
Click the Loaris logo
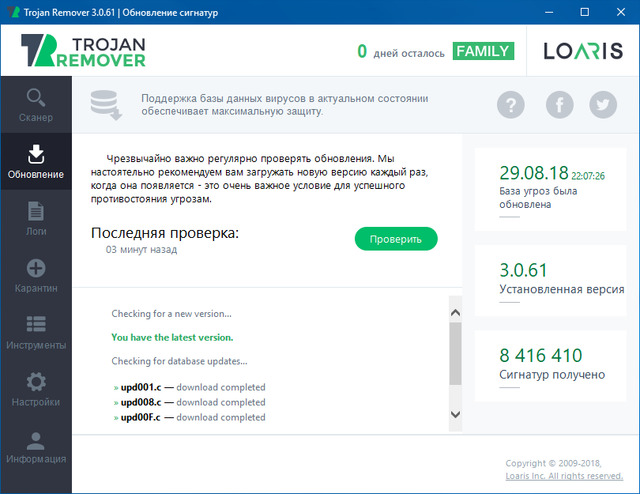[584, 52]
